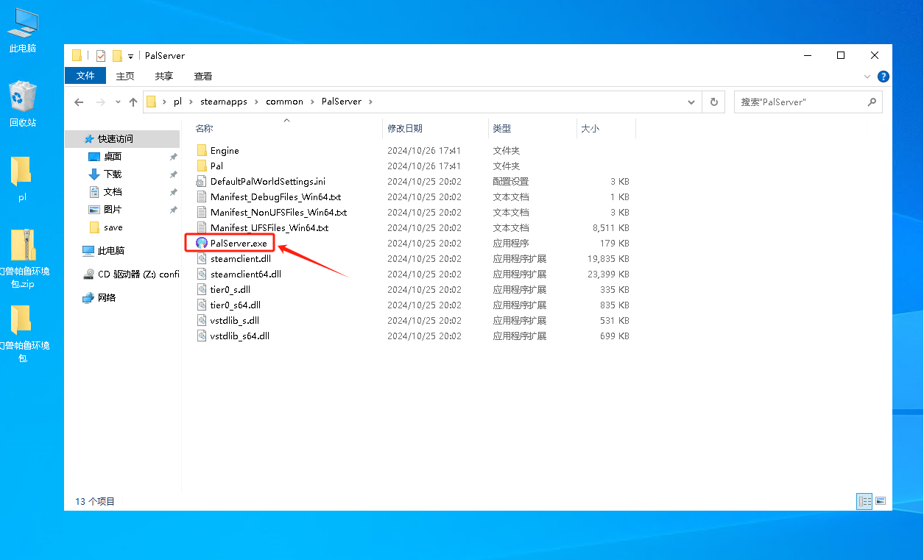Viewport: 924px width, 560px height.
Task: Open the 主页 ribbon tab
Action: click(125, 76)
